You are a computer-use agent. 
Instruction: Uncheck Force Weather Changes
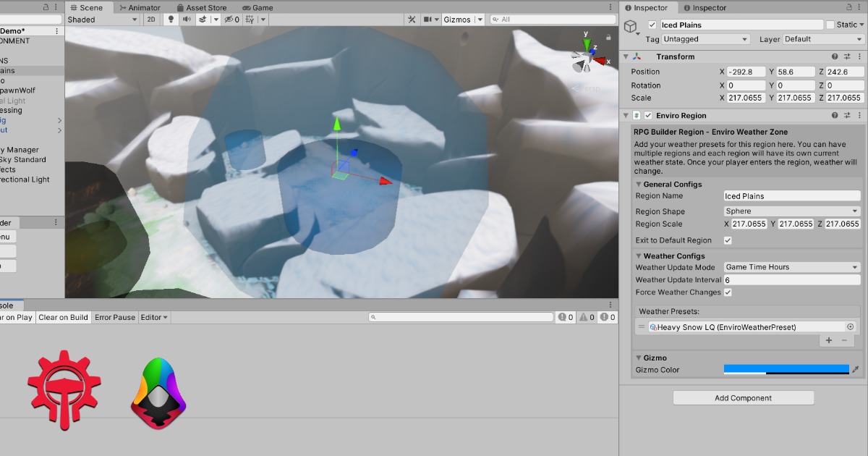point(728,292)
